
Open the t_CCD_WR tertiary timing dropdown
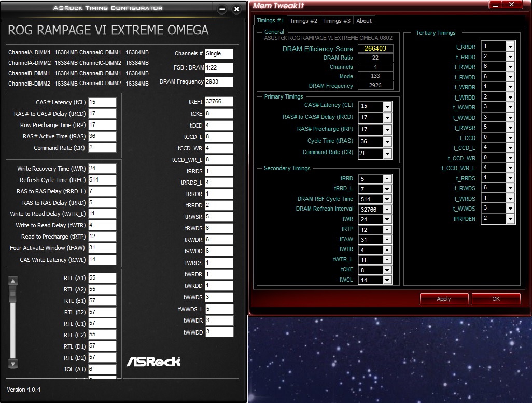point(510,158)
